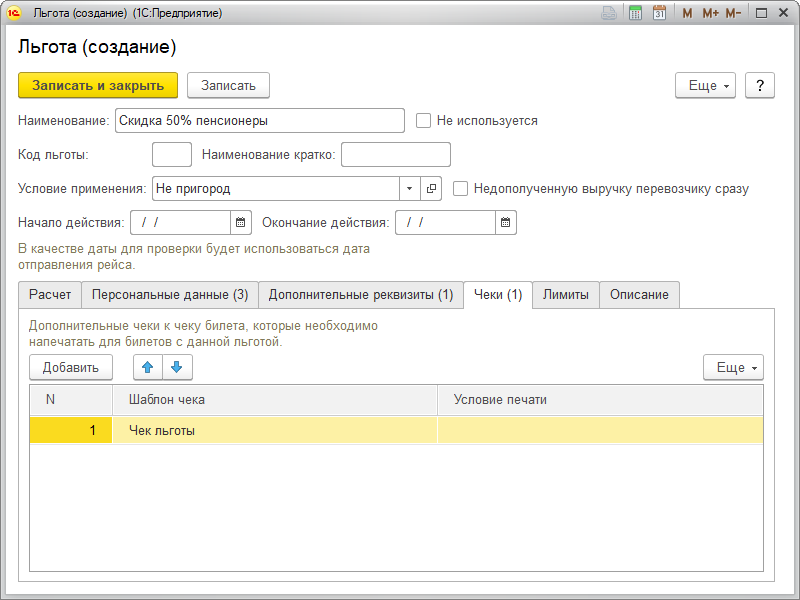This screenshot has height=600, width=800.
Task: Open the calculator from title bar
Action: (635, 13)
